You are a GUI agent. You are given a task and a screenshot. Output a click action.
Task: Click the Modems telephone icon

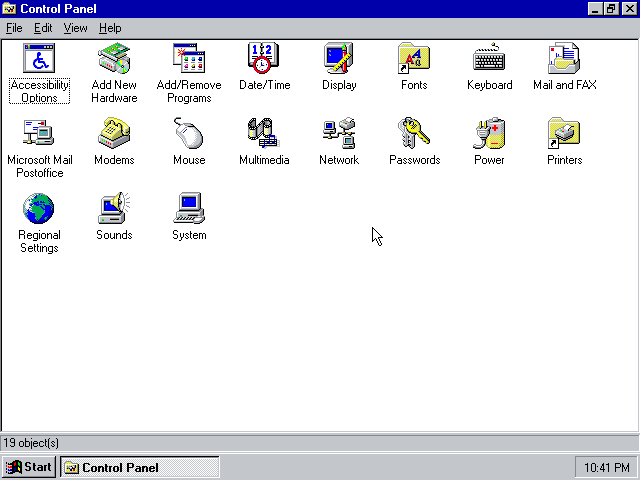click(x=114, y=133)
